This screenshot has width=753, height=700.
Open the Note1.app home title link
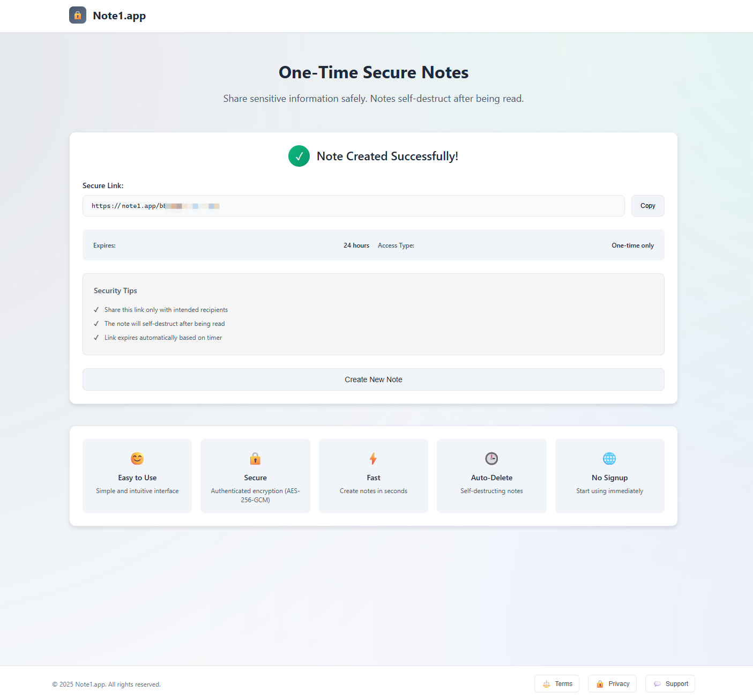point(119,16)
